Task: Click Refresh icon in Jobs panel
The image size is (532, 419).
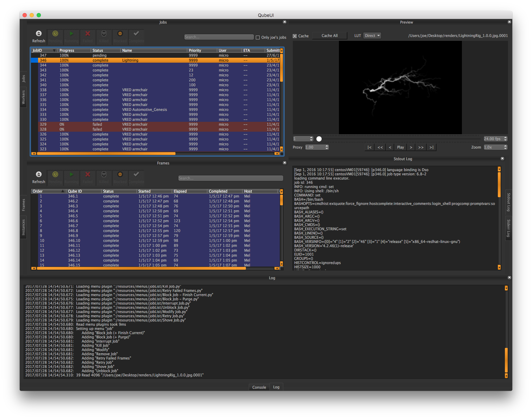Action: (39, 34)
